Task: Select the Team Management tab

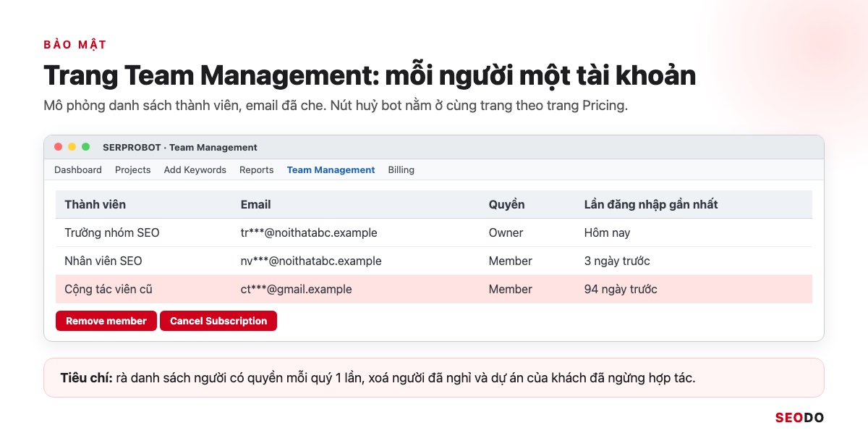Action: [x=331, y=170]
